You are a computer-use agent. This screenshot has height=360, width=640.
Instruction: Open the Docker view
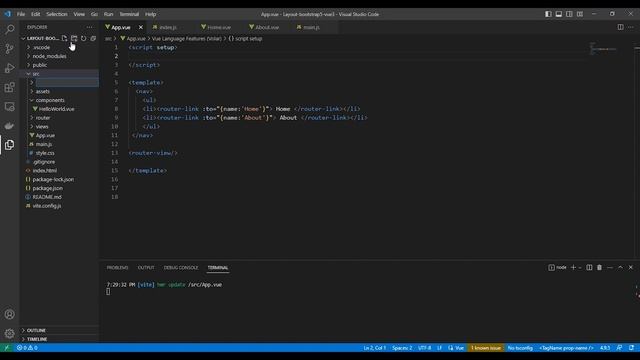(x=9, y=126)
